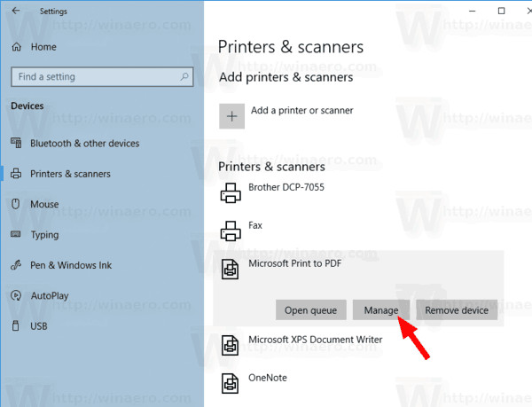Click the Typing keyboard icon
This screenshot has width=532, height=407.
pos(16,234)
